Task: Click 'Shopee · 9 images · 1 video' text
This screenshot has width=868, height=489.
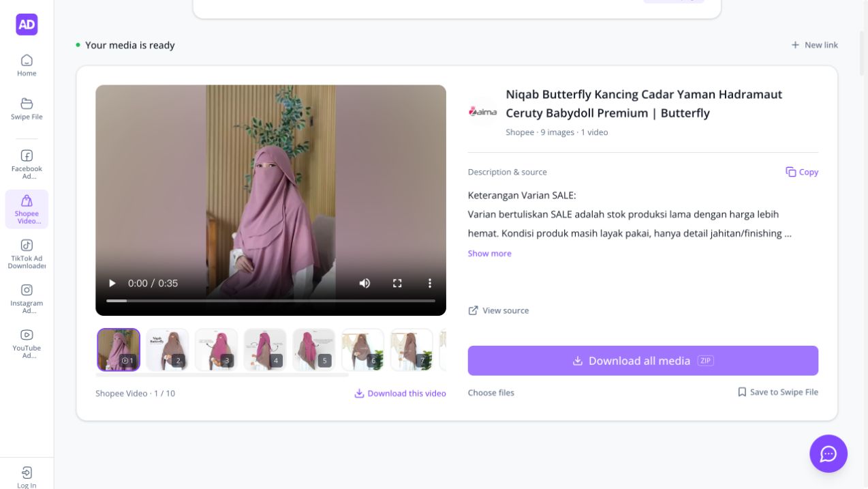Action: [557, 132]
